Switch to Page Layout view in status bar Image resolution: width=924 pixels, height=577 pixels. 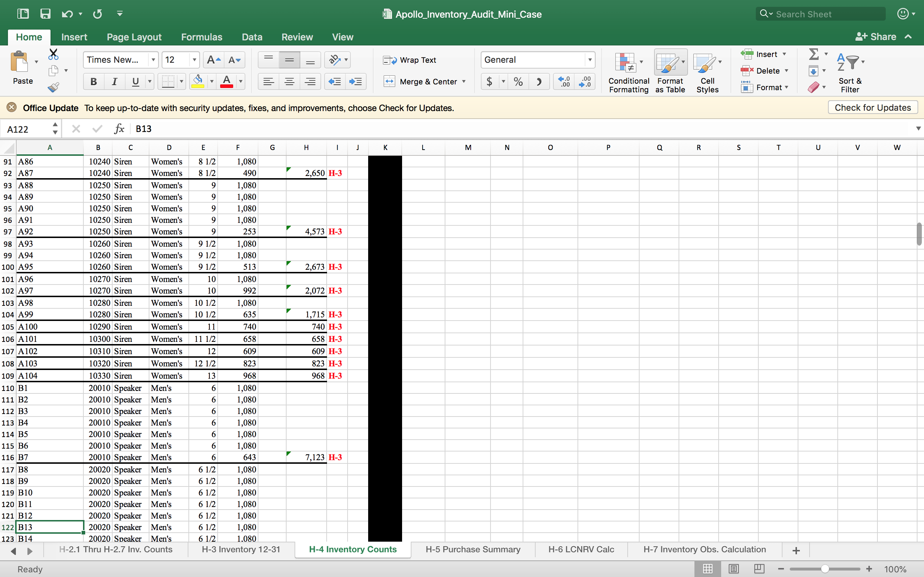[733, 569]
